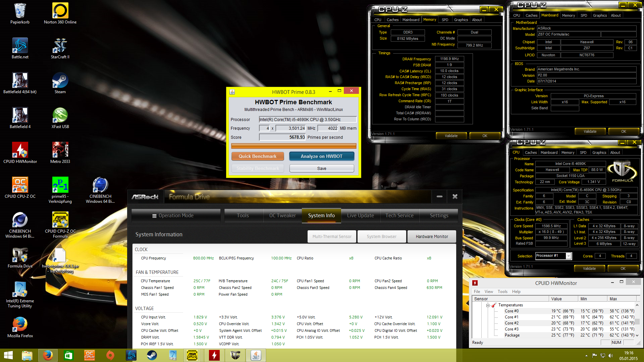Click the Score value field in HWBOT Prime
Image resolution: width=644 pixels, height=362 pixels.
coord(282,137)
